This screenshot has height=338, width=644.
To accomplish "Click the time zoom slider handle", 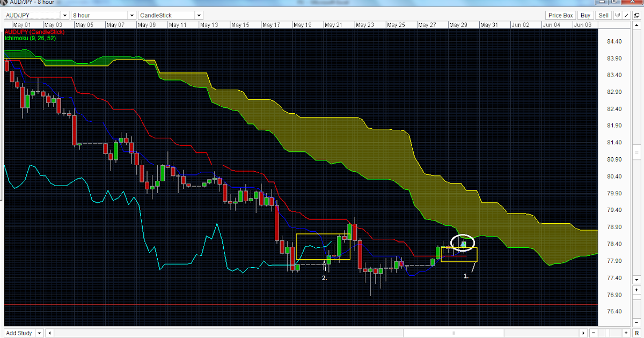I will (x=608, y=333).
